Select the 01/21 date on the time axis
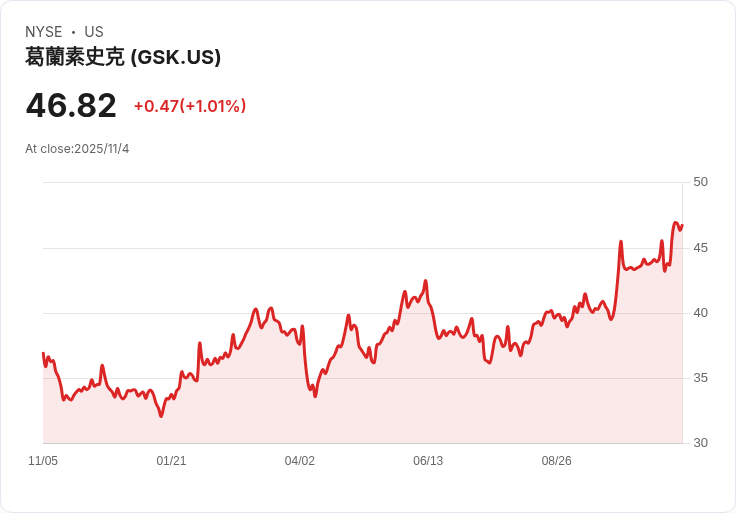736x513 pixels. click(x=171, y=461)
